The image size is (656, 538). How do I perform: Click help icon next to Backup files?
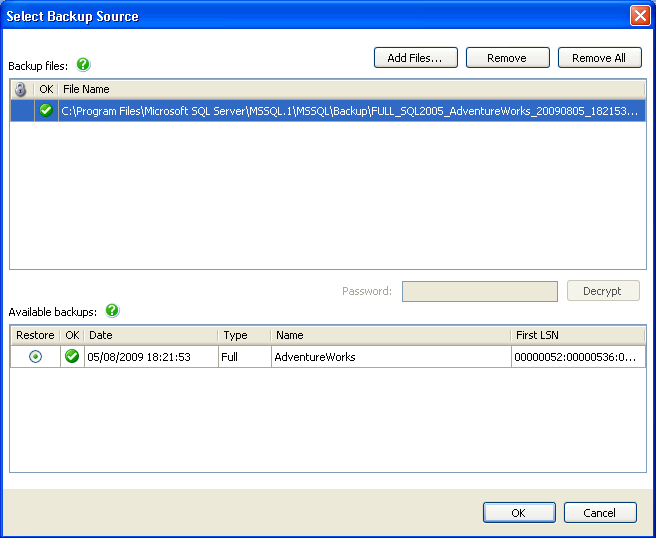[83, 65]
